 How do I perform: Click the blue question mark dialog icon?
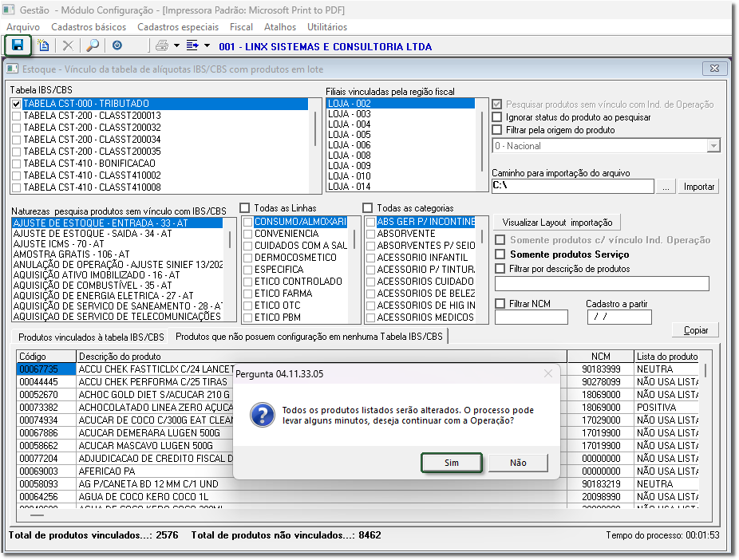coord(263,415)
